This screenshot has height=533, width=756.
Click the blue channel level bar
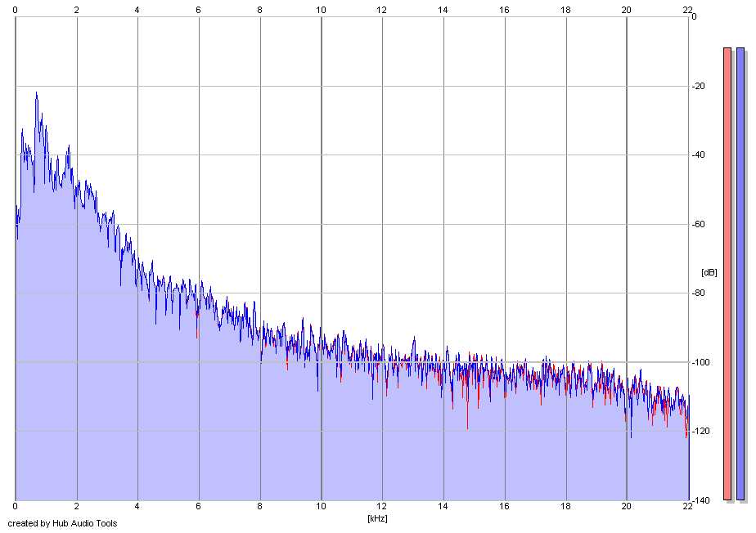[x=740, y=274]
